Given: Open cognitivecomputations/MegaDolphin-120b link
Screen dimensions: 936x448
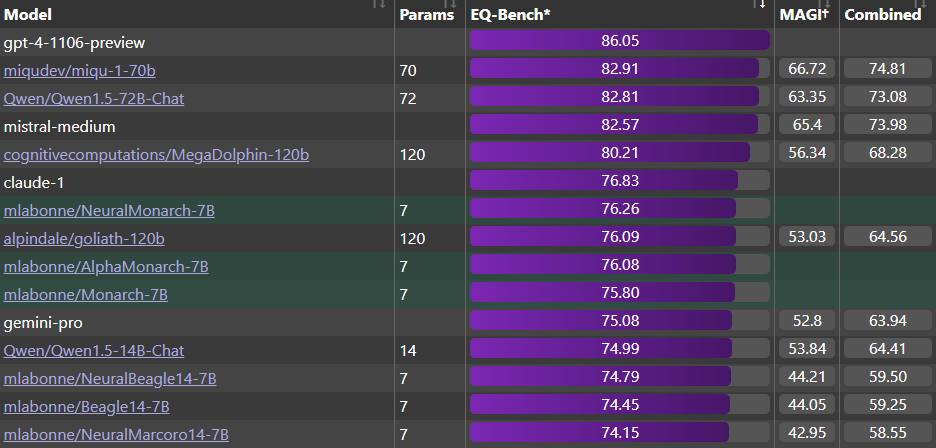Looking at the screenshot, I should [x=157, y=155].
